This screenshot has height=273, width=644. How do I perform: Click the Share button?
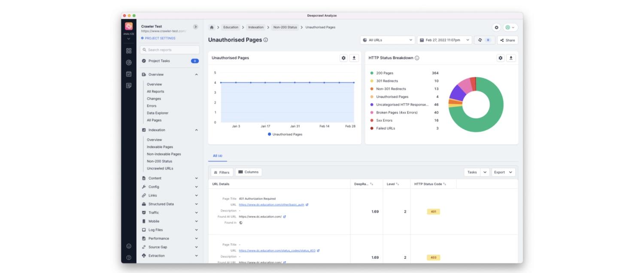[x=507, y=40]
